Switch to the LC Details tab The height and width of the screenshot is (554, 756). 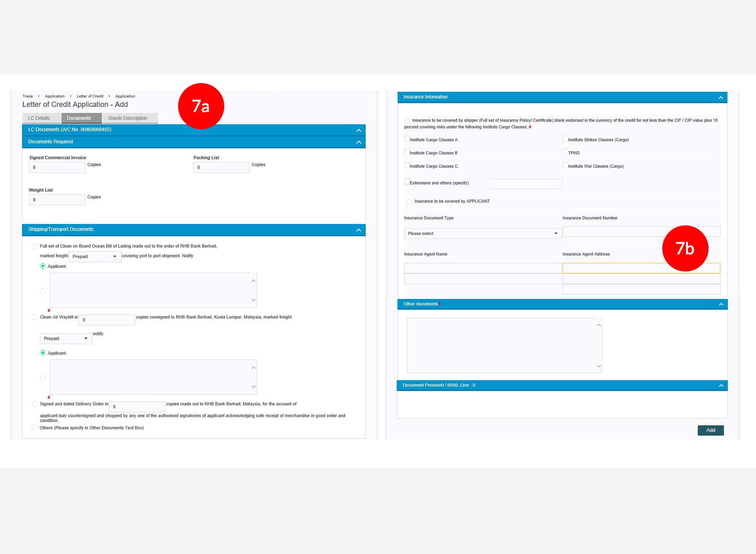[x=39, y=118]
